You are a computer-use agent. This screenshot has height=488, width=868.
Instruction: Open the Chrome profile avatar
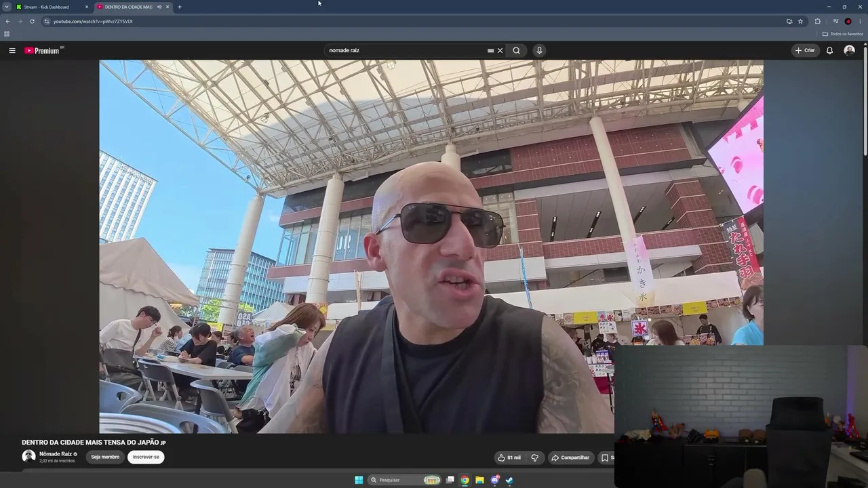point(848,21)
